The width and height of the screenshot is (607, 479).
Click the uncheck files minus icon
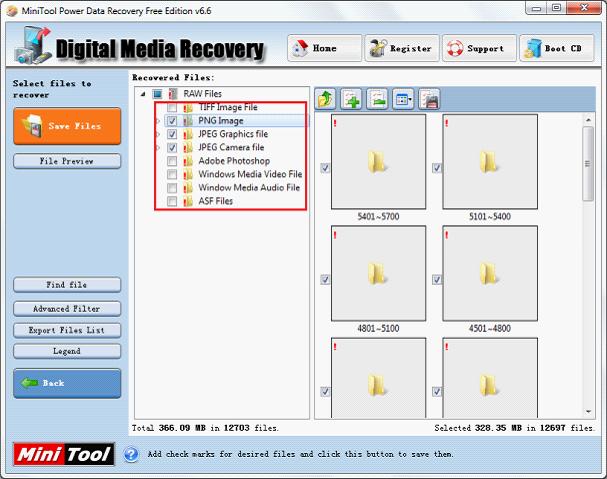[x=377, y=100]
